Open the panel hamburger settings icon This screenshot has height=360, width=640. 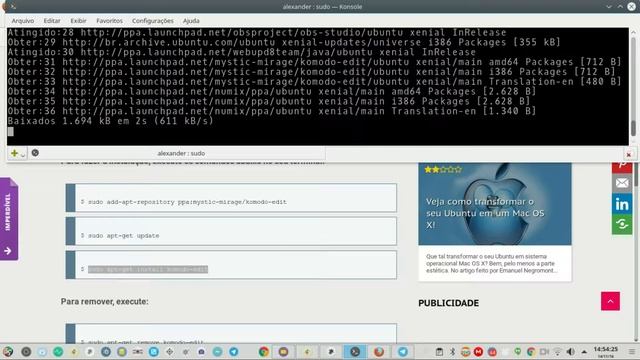point(632,352)
